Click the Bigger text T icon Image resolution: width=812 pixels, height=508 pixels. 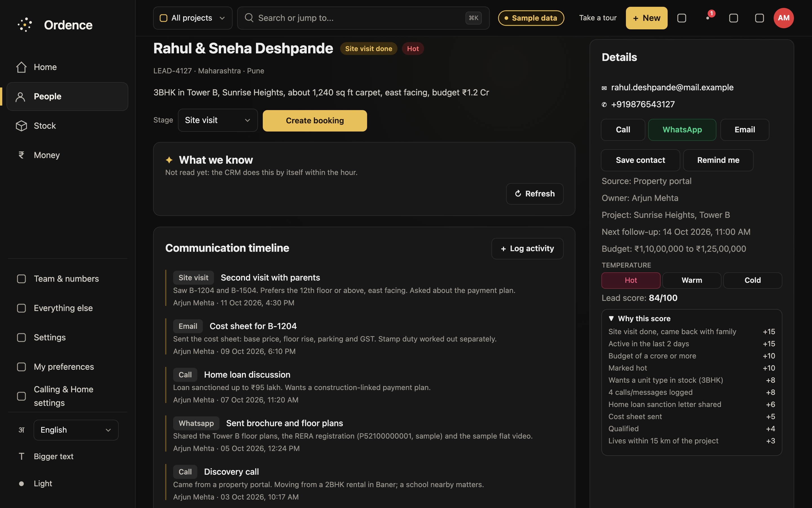click(x=21, y=456)
